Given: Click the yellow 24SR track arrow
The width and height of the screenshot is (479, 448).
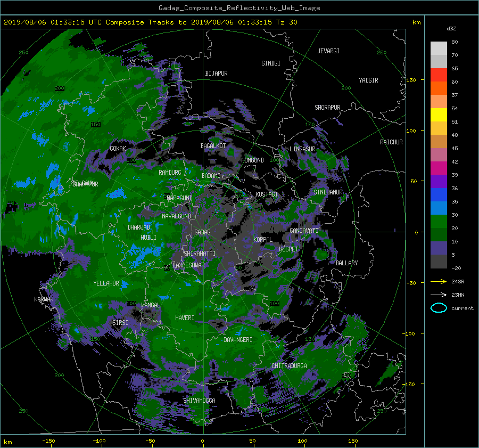Looking at the screenshot, I should pos(439,281).
